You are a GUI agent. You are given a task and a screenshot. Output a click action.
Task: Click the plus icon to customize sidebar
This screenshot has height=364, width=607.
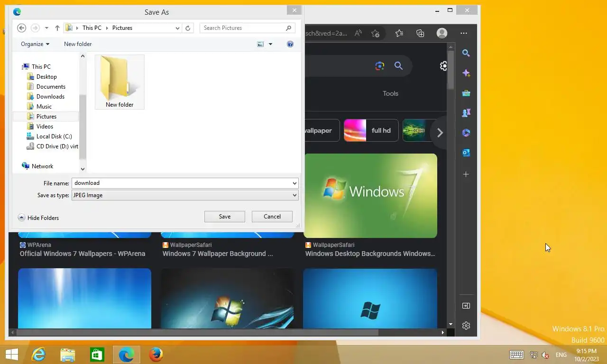click(466, 174)
